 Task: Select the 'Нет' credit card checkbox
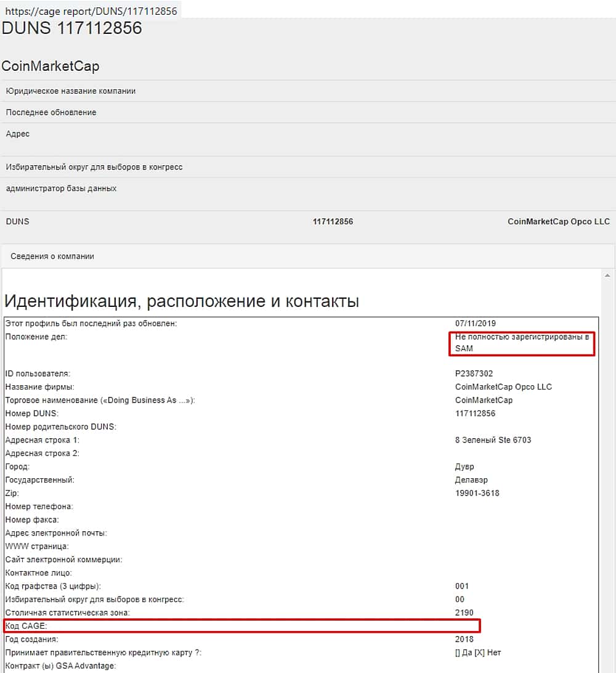(x=480, y=653)
